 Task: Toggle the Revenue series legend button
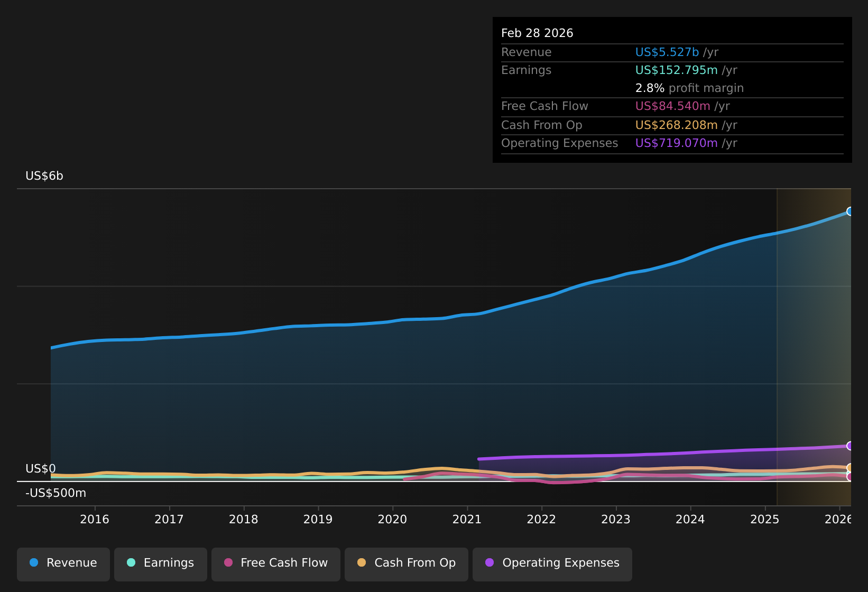tap(63, 564)
